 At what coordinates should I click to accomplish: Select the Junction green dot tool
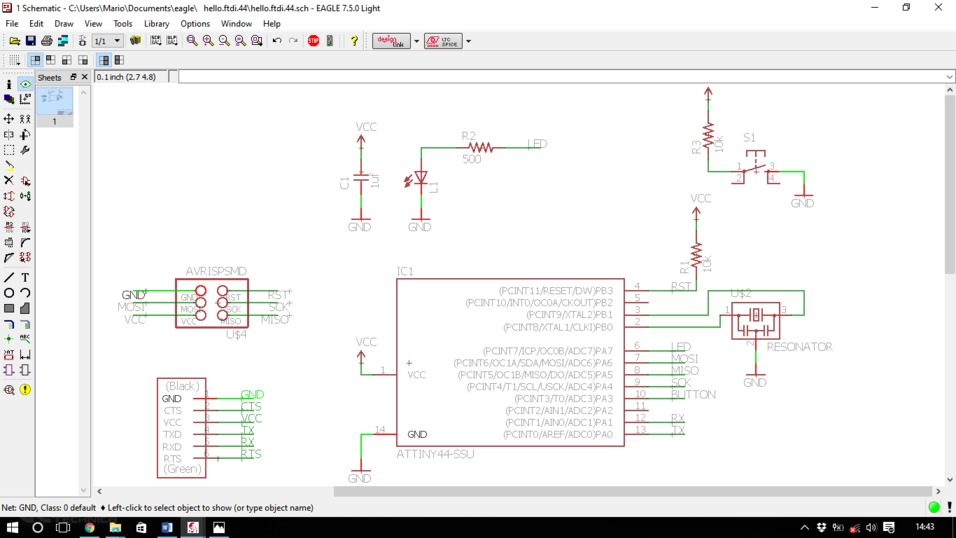(9, 339)
